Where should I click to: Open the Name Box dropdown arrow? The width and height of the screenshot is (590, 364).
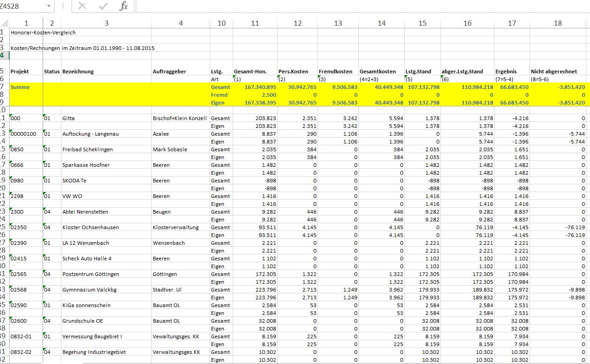point(49,6)
